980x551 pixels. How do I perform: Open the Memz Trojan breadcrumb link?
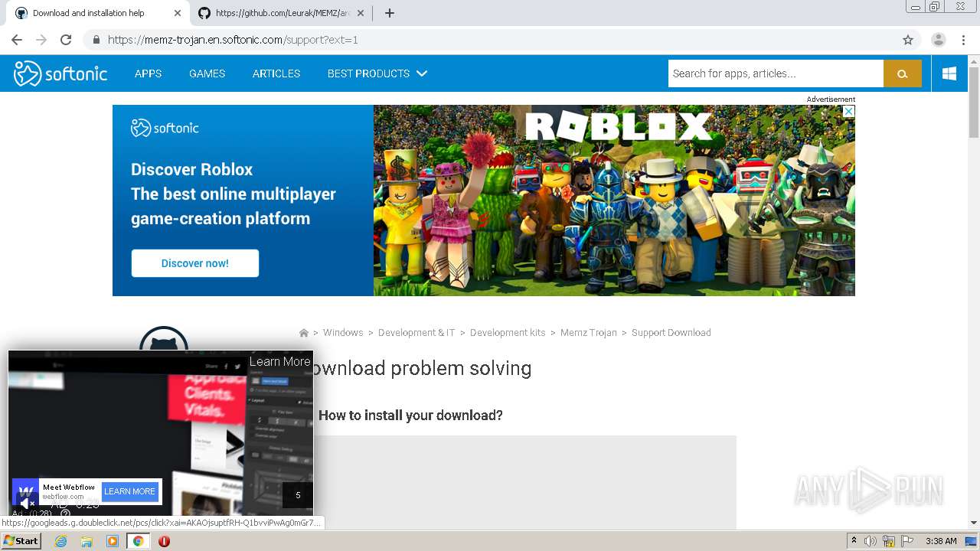point(588,333)
